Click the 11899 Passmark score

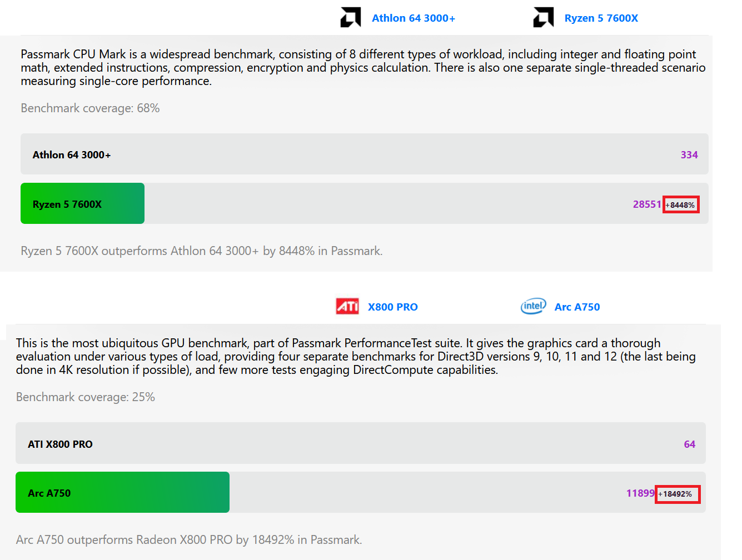coord(640,493)
